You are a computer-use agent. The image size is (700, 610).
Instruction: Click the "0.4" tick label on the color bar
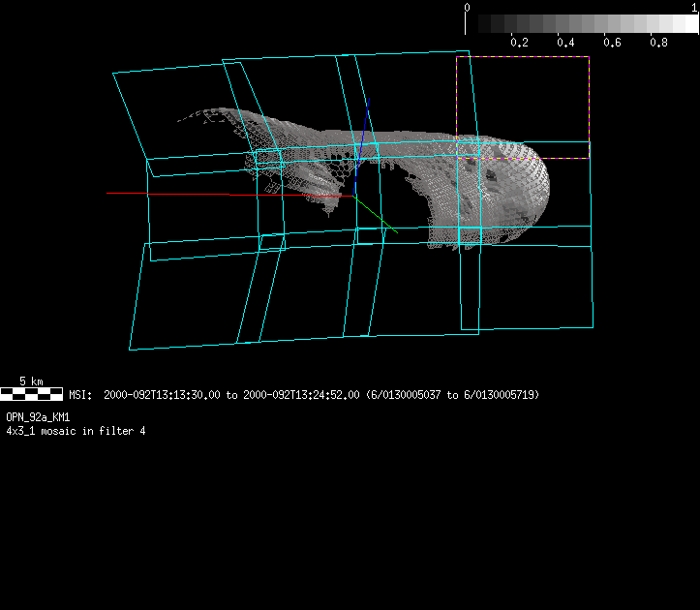pyautogui.click(x=565, y=43)
